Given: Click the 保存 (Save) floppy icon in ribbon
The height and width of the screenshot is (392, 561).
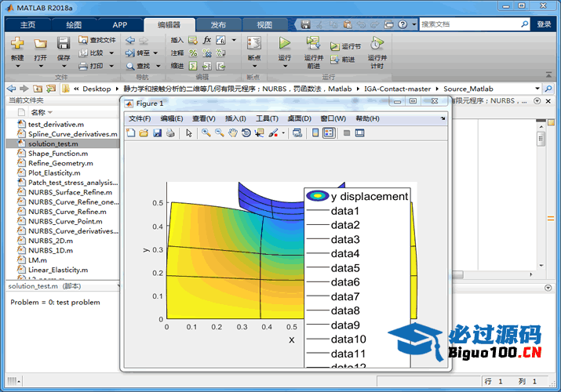Looking at the screenshot, I should coord(64,43).
